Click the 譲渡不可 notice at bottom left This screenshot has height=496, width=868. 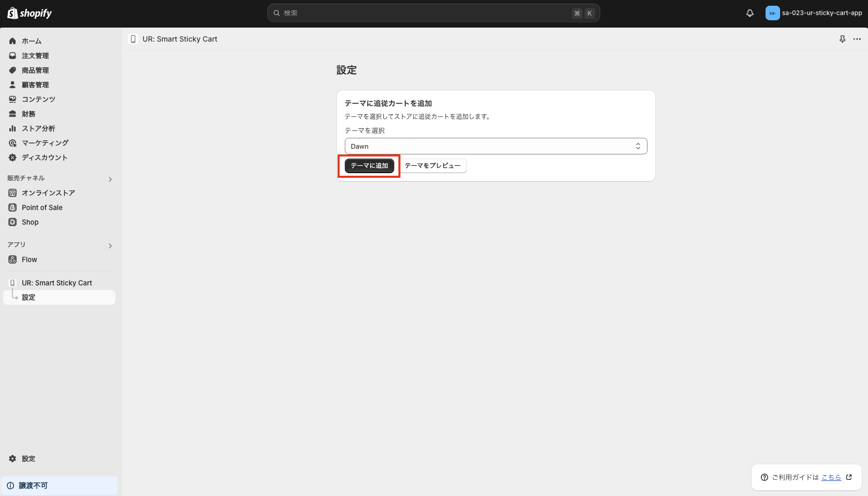59,486
